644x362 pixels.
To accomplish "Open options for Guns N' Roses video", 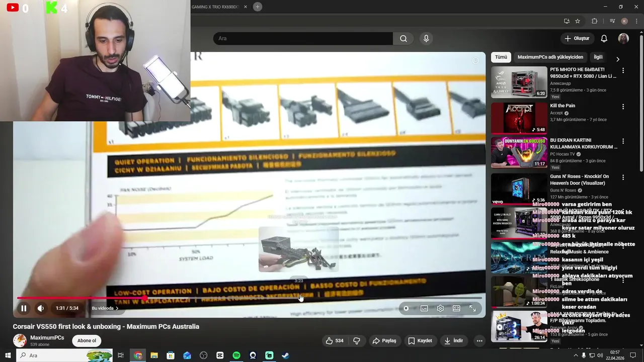I will (x=623, y=177).
